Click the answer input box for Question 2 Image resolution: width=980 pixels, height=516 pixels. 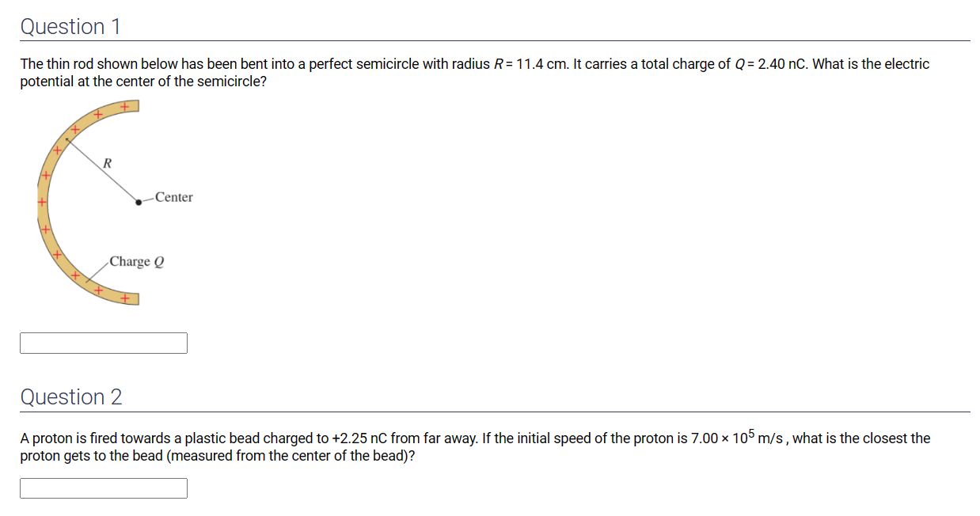pyautogui.click(x=103, y=488)
